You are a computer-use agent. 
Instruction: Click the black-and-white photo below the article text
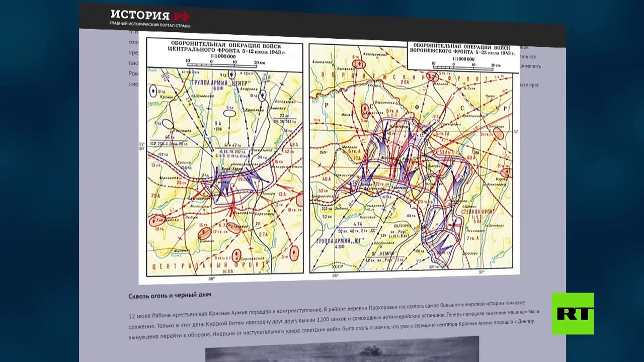[342, 349]
